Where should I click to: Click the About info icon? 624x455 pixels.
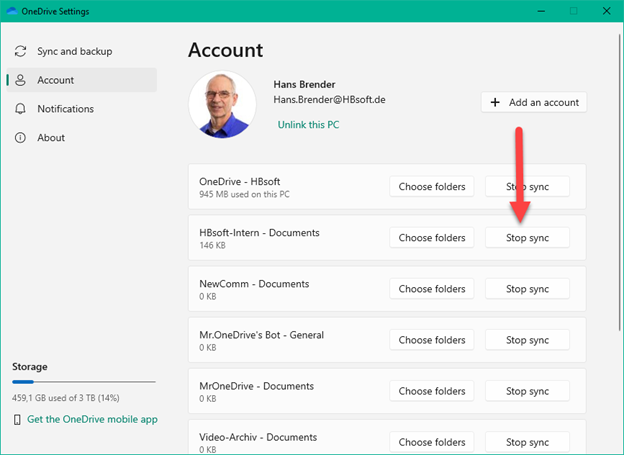(x=20, y=138)
